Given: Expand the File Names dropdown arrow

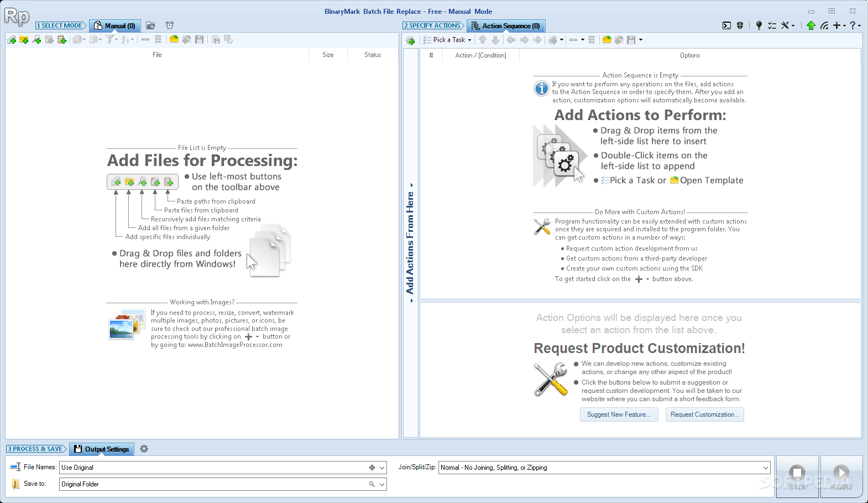Looking at the screenshot, I should (381, 468).
